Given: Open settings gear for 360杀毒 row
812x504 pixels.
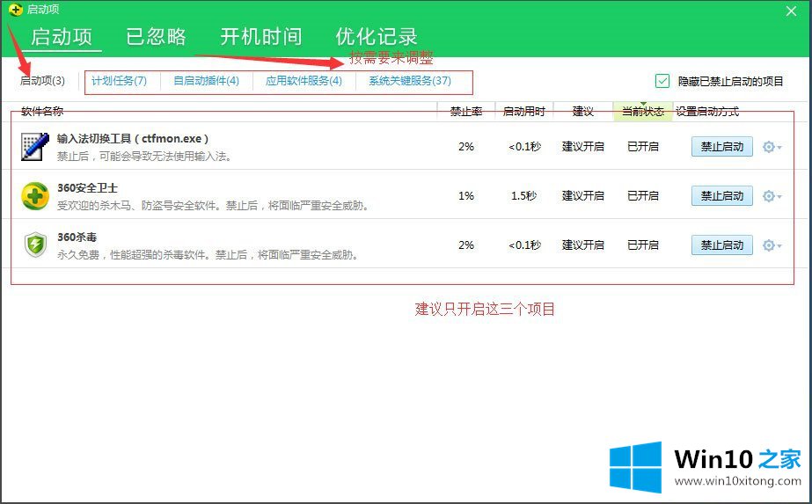Looking at the screenshot, I should pyautogui.click(x=769, y=245).
